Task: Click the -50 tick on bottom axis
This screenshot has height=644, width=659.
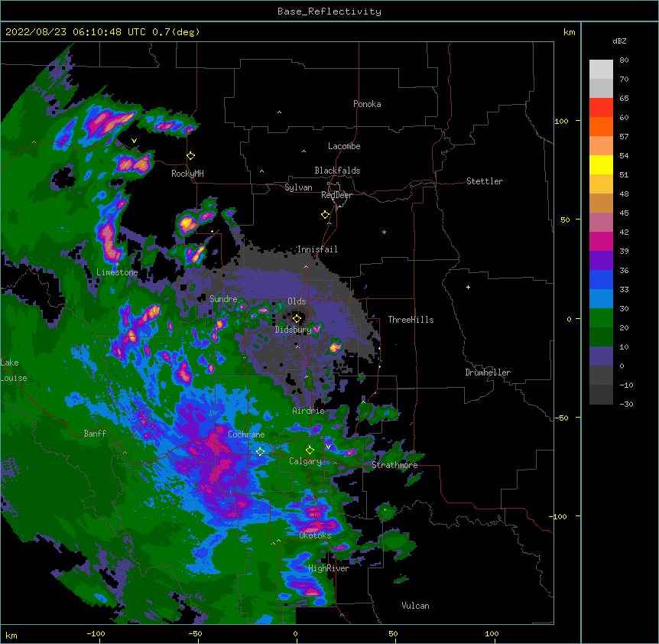Action: click(x=195, y=633)
